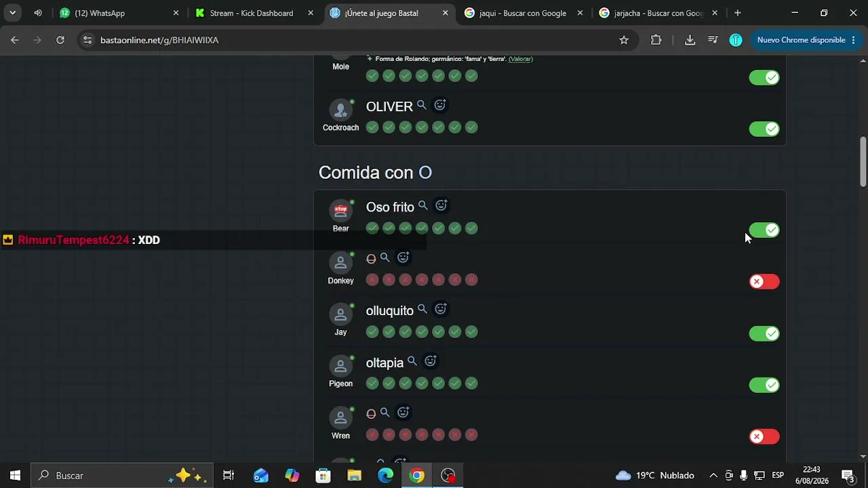Close the WhatsApp tab
Viewport: 868px width, 488px height.
(176, 13)
